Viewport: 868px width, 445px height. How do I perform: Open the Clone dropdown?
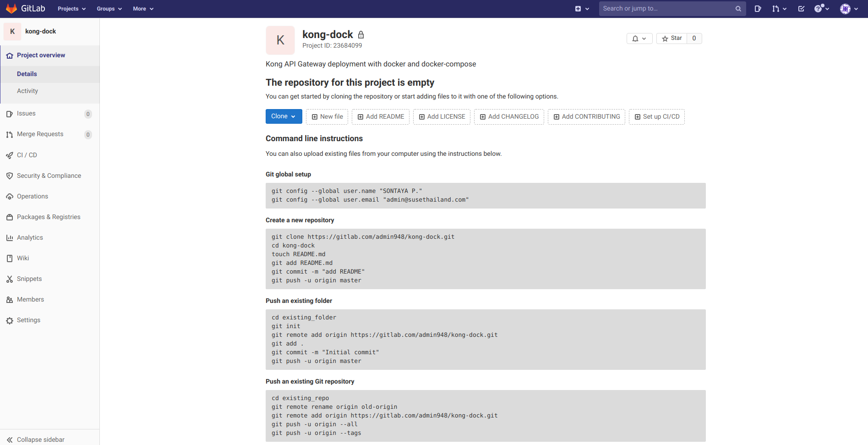283,116
